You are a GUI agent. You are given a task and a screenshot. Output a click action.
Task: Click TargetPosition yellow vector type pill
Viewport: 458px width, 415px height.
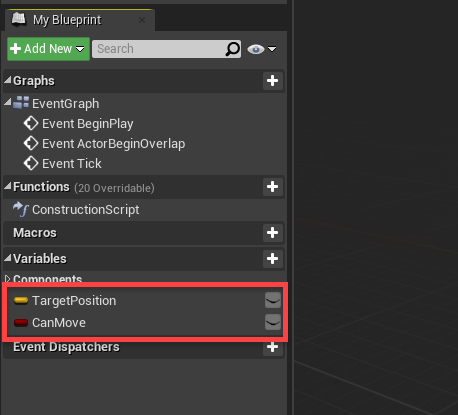pos(21,301)
